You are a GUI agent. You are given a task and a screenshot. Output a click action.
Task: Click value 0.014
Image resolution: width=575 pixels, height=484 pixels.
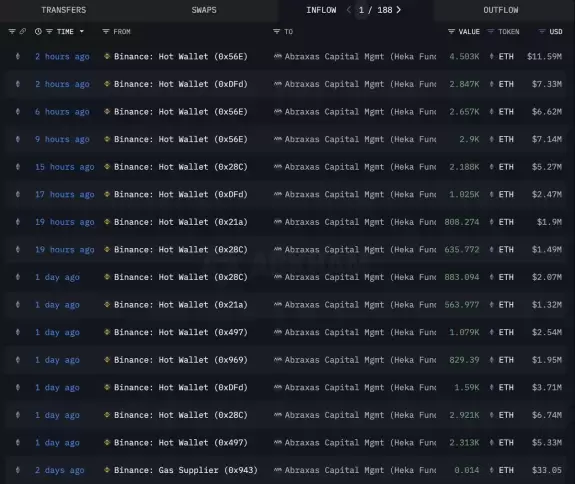pyautogui.click(x=467, y=470)
